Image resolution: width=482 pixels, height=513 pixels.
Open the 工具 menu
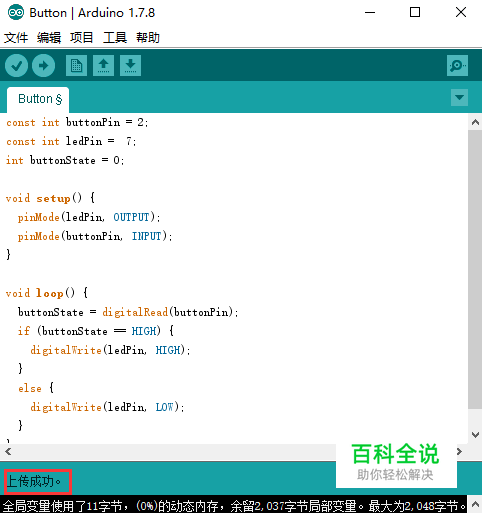(x=115, y=37)
